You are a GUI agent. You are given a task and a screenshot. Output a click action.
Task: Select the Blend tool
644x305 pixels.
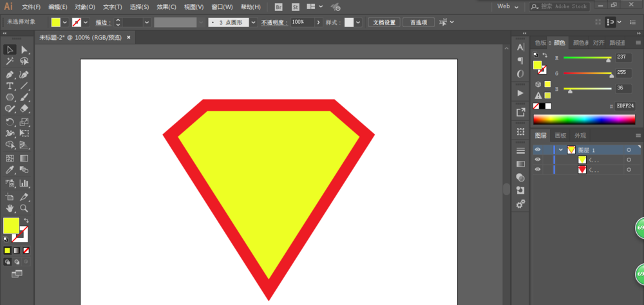(24, 169)
